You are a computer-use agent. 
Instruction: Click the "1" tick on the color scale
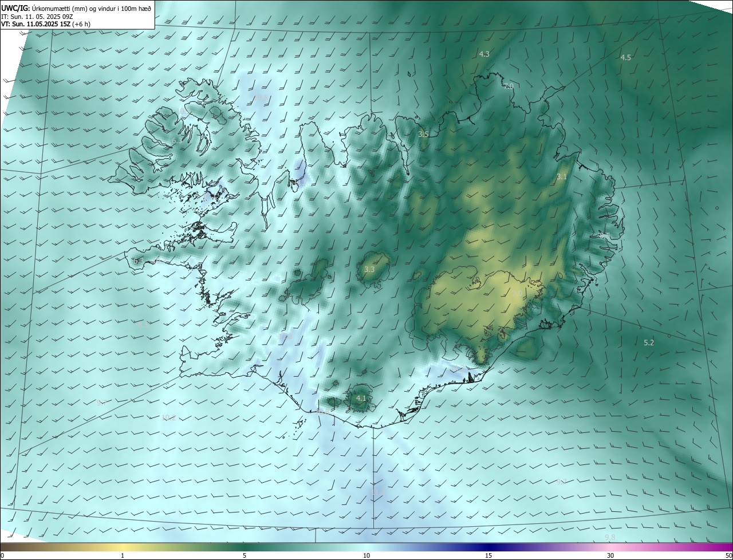[x=123, y=555]
